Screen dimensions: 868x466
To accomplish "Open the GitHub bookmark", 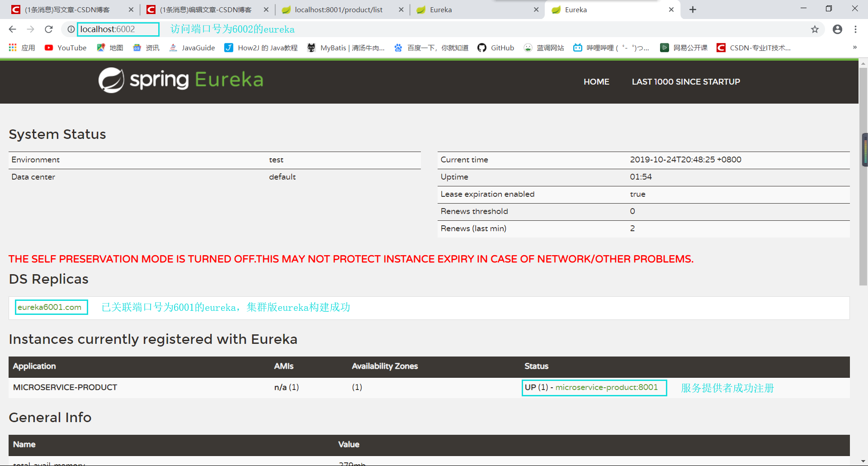I will point(496,48).
